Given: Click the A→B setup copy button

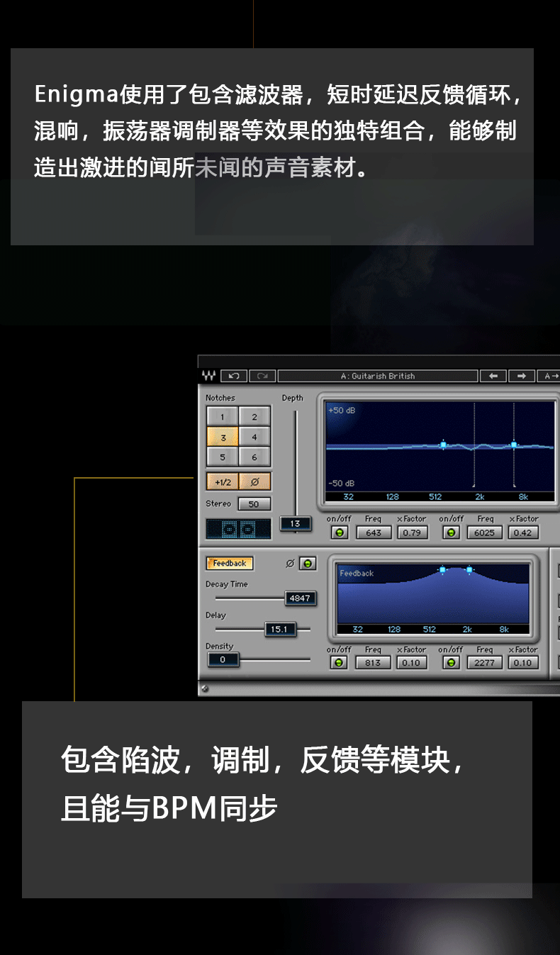Looking at the screenshot, I should (549, 376).
